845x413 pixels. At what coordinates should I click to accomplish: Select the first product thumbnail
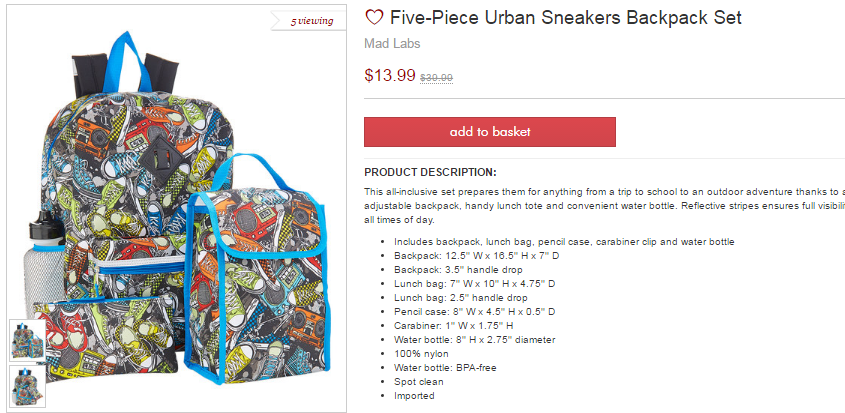[x=27, y=340]
